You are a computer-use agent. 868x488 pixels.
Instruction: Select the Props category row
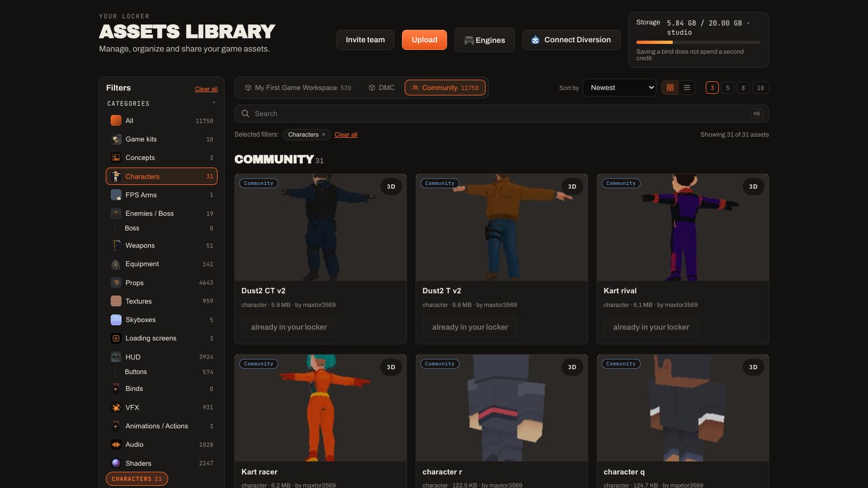[162, 282]
